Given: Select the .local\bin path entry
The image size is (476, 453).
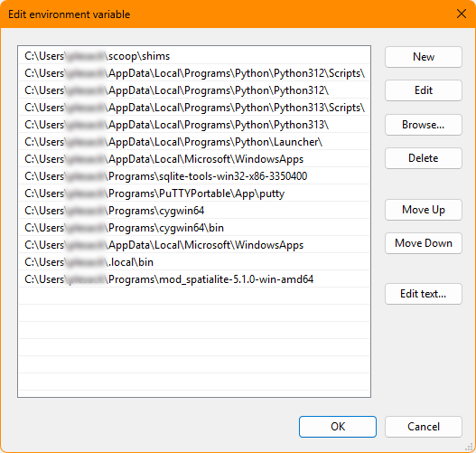Looking at the screenshot, I should (194, 262).
